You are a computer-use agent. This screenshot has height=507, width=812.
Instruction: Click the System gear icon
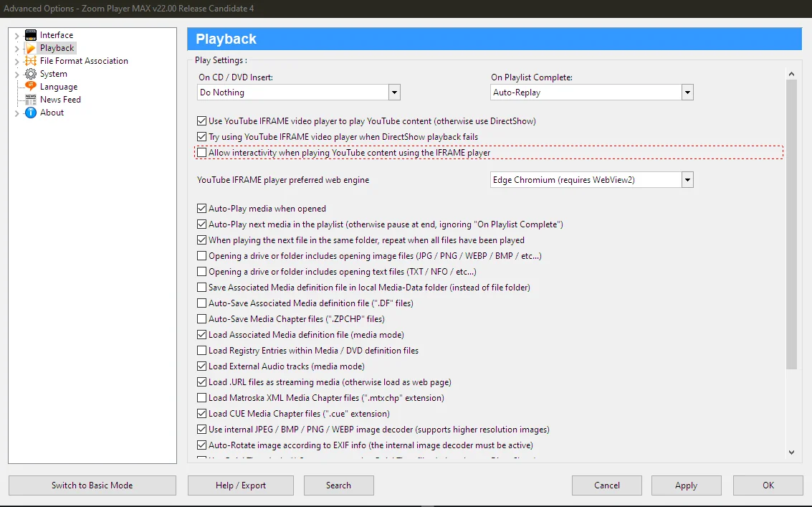[x=30, y=73]
